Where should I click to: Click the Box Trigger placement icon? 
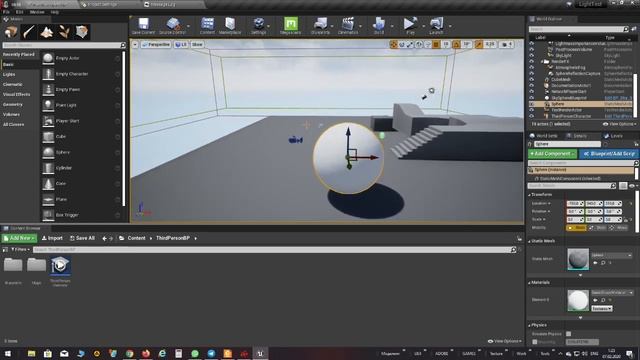coord(48,215)
